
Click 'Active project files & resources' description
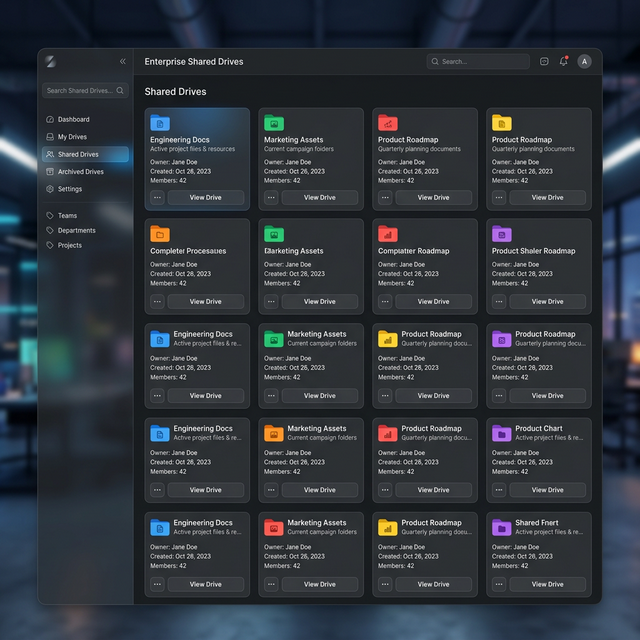click(x=192, y=149)
